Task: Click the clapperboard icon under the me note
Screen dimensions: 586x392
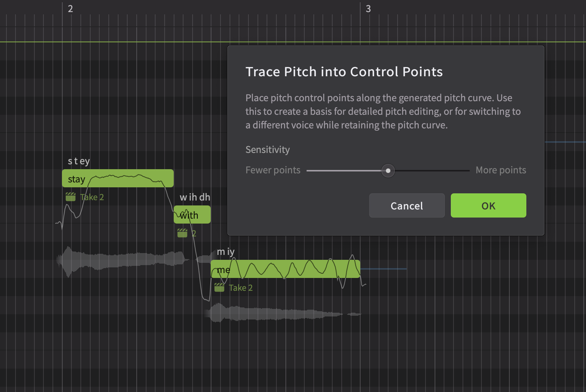Action: (219, 287)
